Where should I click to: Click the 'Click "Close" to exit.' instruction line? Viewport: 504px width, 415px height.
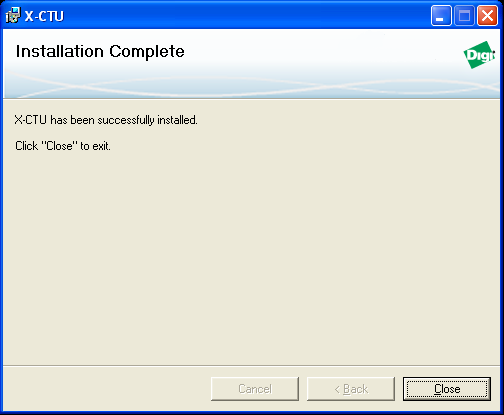click(63, 146)
